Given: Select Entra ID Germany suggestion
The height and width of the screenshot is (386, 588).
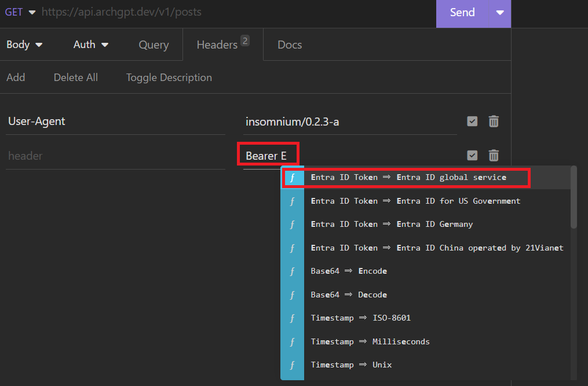Looking at the screenshot, I should pos(426,225).
